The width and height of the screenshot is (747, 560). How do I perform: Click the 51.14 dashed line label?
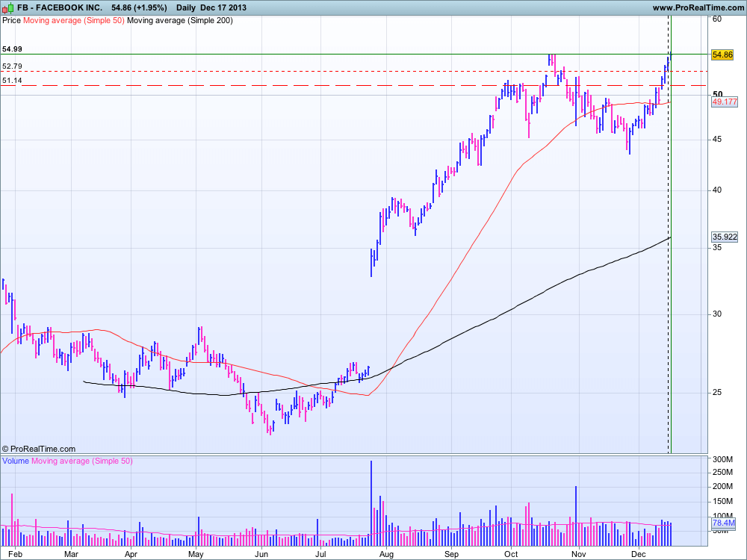[12, 81]
